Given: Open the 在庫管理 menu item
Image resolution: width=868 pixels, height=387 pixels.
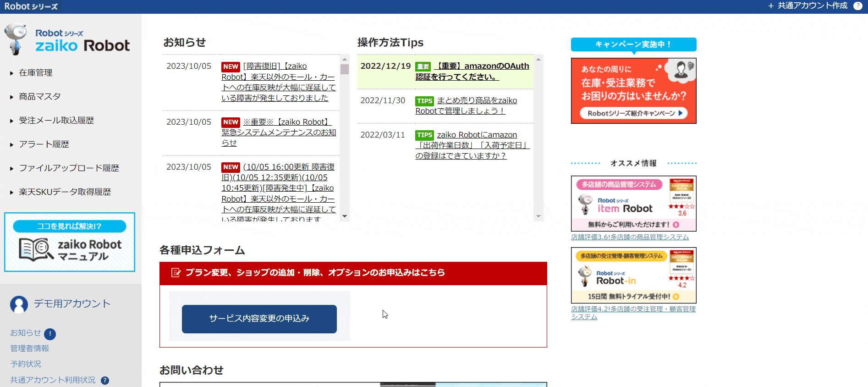Looking at the screenshot, I should [x=36, y=73].
